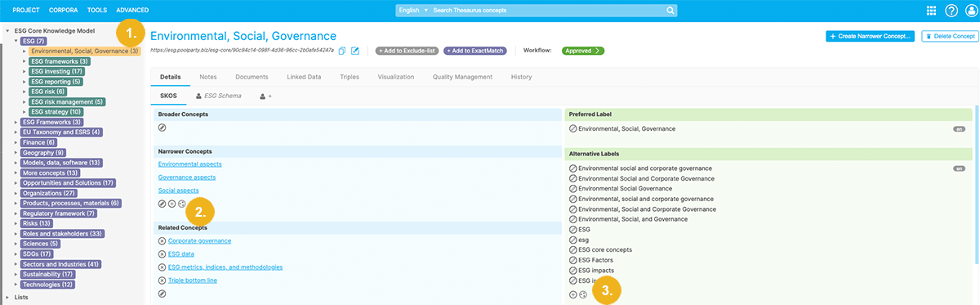Screen dimensions: 980x305
Task: Switch to the Triples tab
Action: pyautogui.click(x=349, y=77)
